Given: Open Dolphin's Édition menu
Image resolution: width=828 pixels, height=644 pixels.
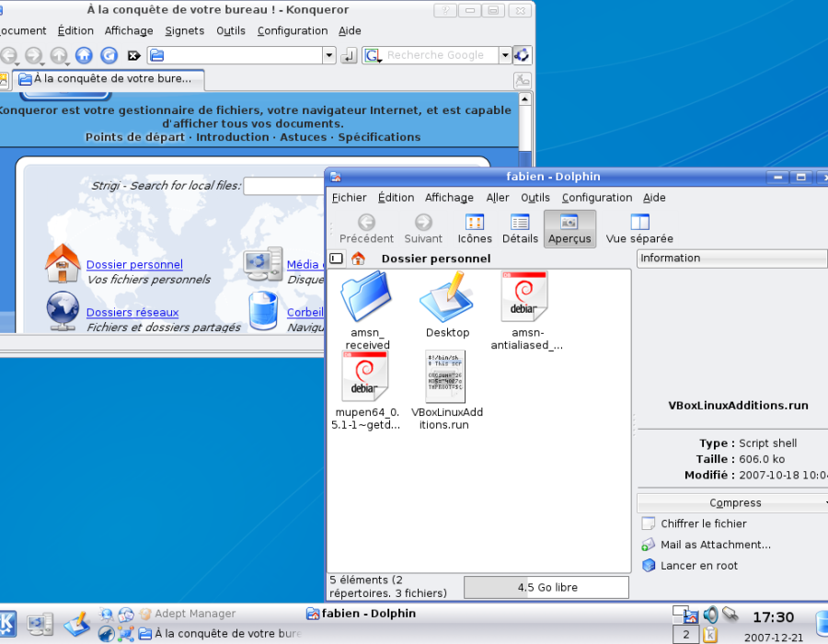Looking at the screenshot, I should pos(396,198).
